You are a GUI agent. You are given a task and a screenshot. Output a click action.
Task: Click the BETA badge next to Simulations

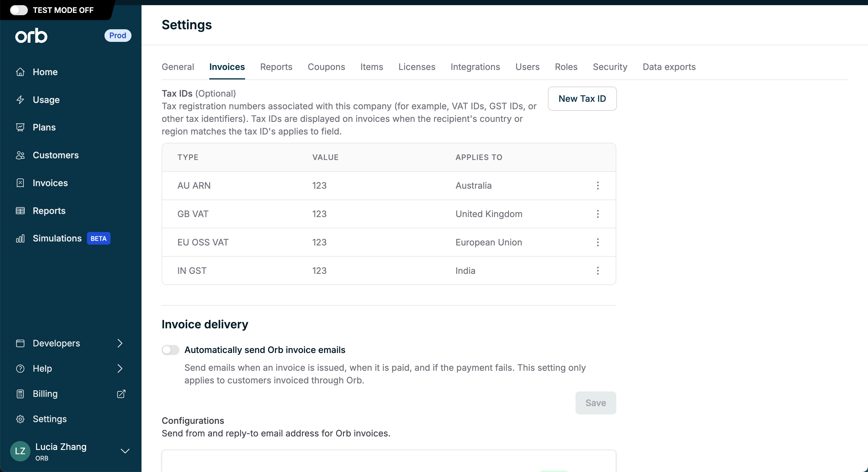99,238
